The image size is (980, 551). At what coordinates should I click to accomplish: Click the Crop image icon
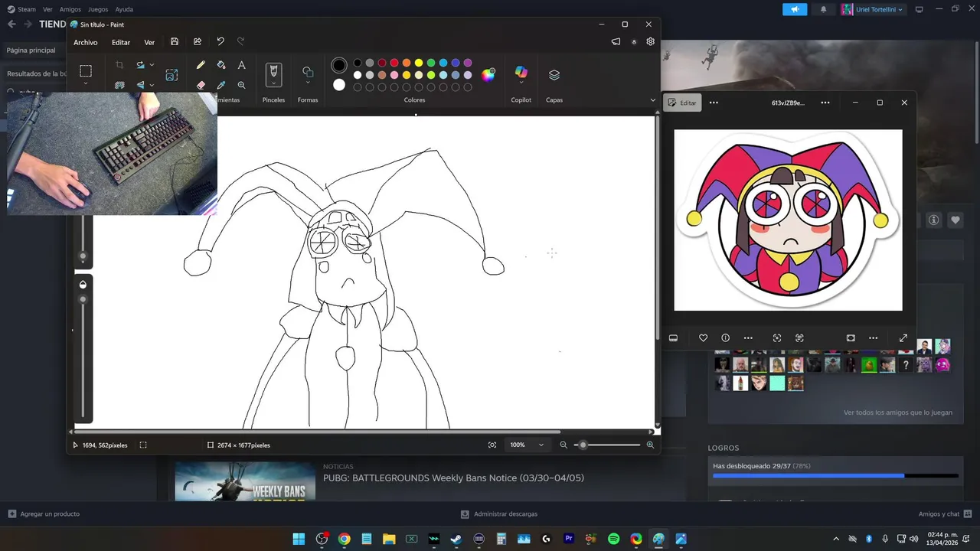tap(119, 65)
